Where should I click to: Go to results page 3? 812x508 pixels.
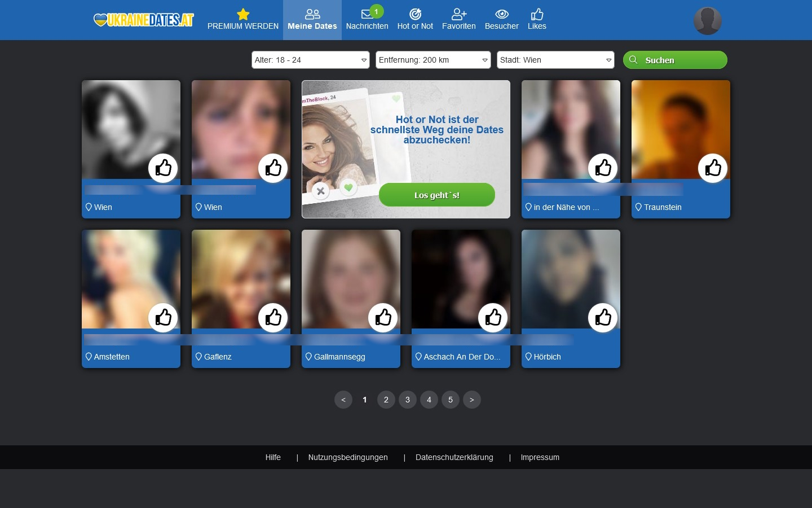[408, 400]
